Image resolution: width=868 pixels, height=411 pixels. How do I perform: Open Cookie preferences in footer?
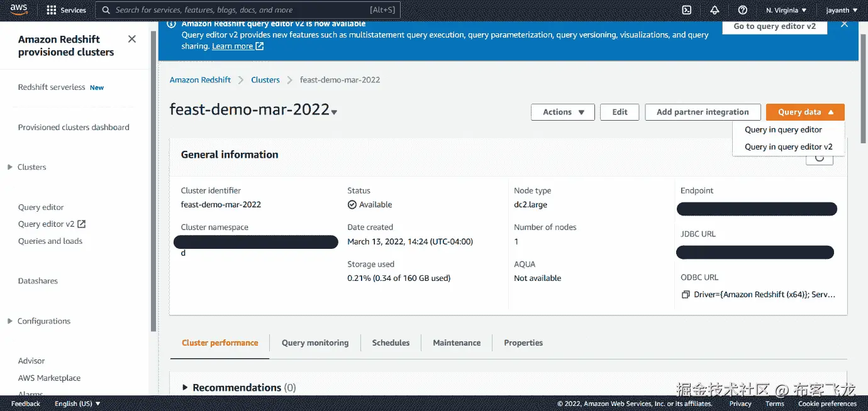coord(827,403)
